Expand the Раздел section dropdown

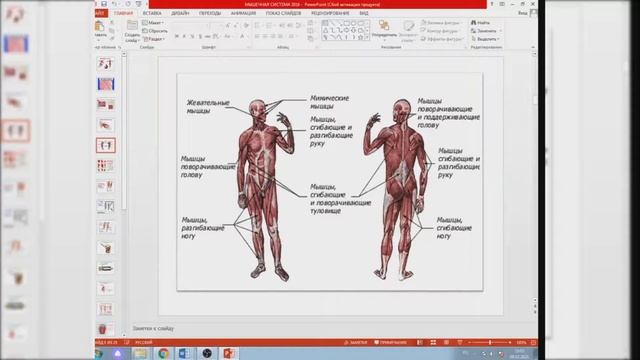click(x=153, y=39)
